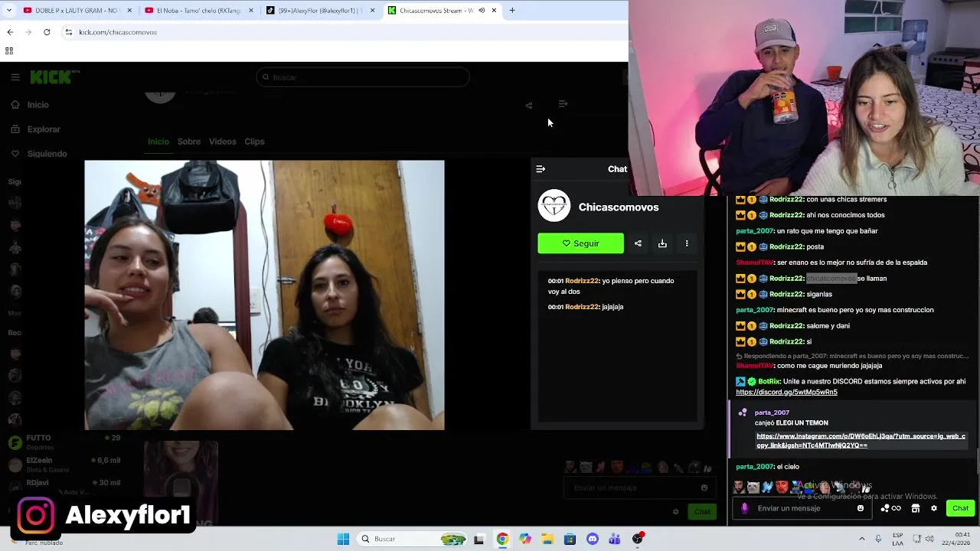Go to Inicio in the Kick sidebar
This screenshot has width=980, height=551.
pyautogui.click(x=38, y=105)
